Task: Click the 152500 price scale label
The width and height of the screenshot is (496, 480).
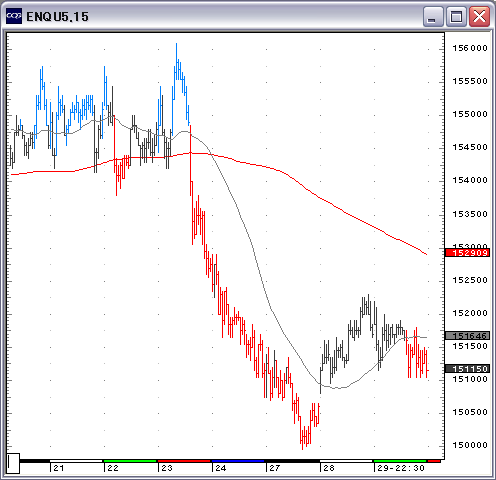Action: point(470,280)
